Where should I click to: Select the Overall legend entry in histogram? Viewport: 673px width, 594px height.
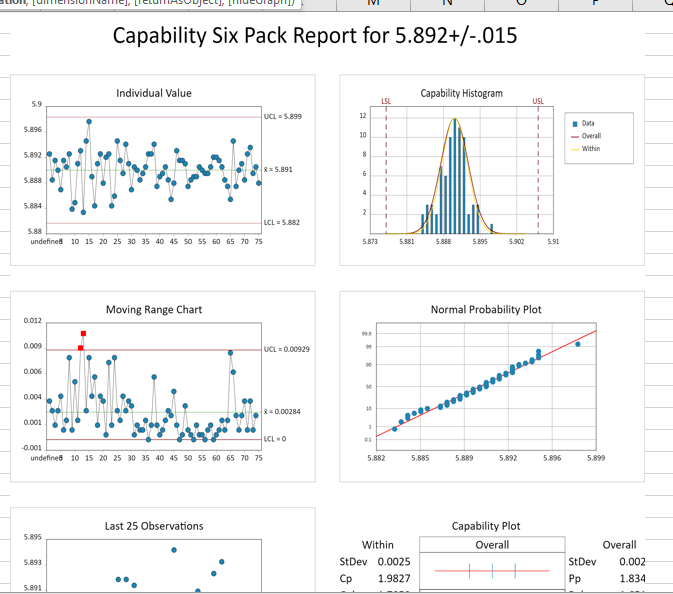(591, 136)
